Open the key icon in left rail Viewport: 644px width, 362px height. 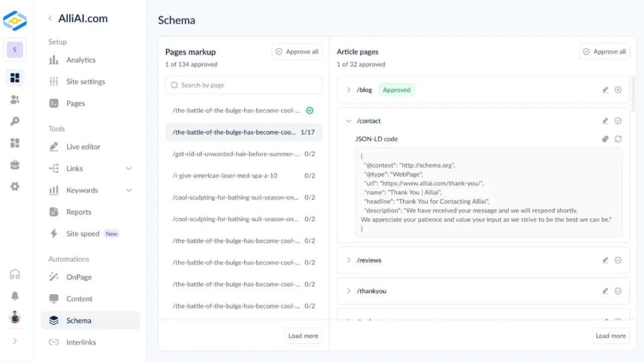click(x=14, y=121)
